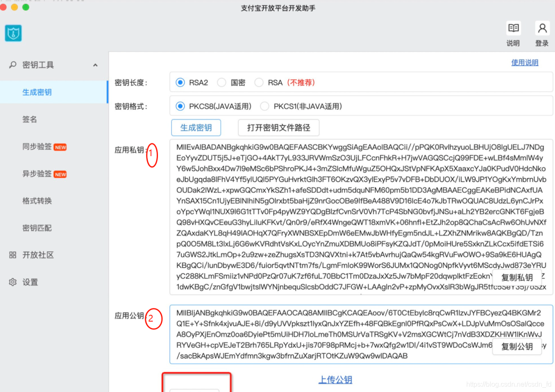Go to 异步验签 in sidebar
Screen dimensions: 555x392
click(x=37, y=174)
